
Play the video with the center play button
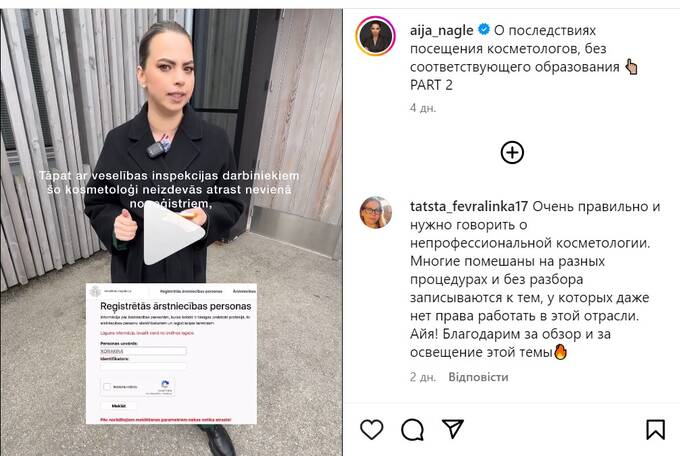point(173,233)
